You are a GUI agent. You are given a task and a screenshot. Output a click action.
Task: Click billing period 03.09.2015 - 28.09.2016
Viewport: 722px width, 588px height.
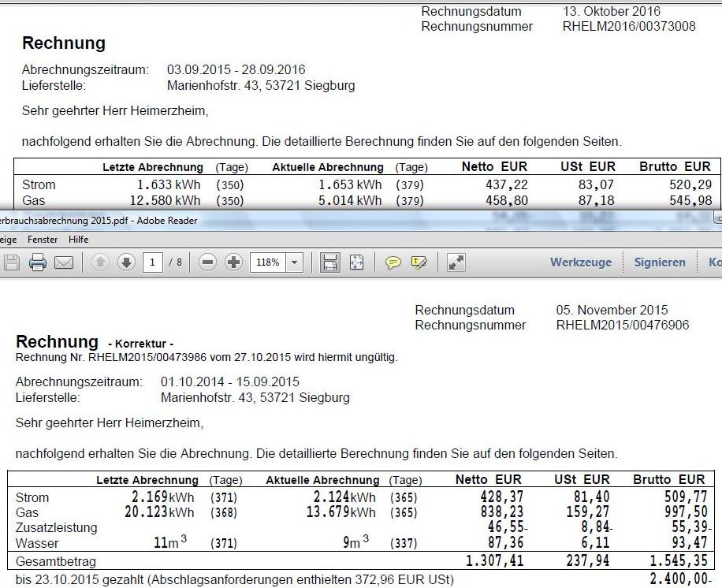(x=236, y=69)
